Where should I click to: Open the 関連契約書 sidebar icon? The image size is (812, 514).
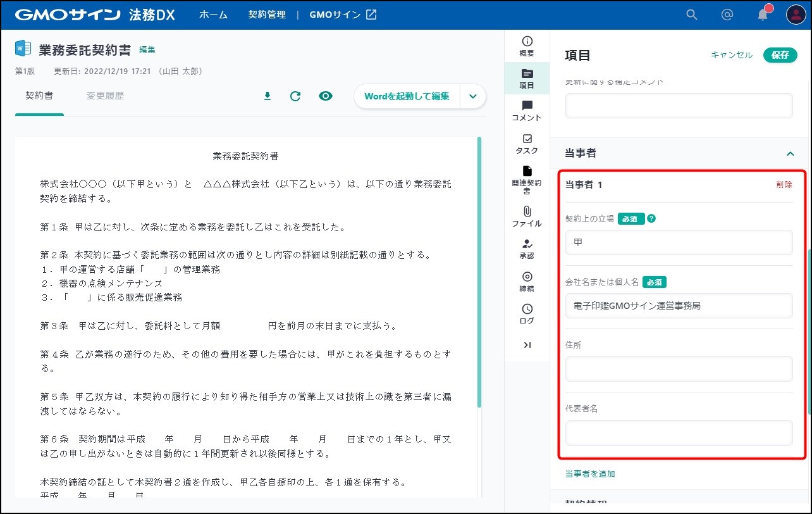527,180
